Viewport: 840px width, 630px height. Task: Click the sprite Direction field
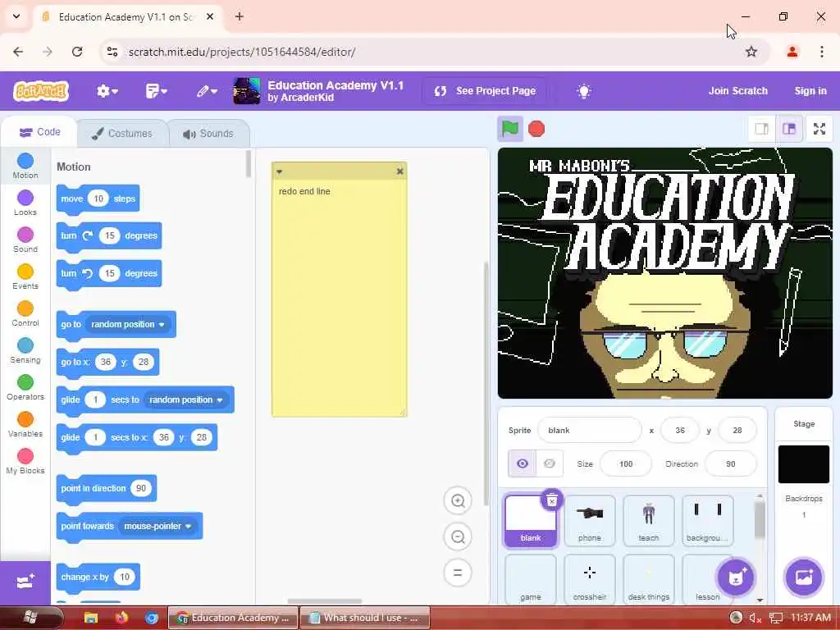coord(731,464)
